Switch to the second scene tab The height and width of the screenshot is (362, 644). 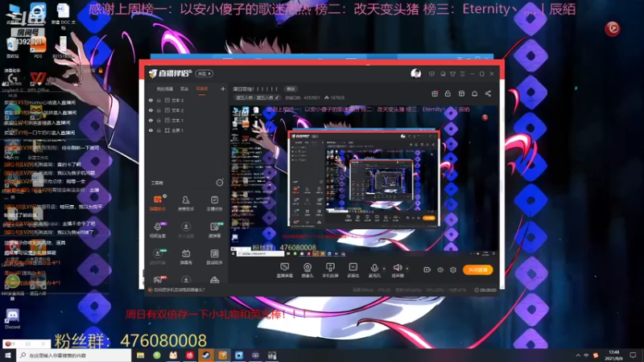(x=184, y=88)
